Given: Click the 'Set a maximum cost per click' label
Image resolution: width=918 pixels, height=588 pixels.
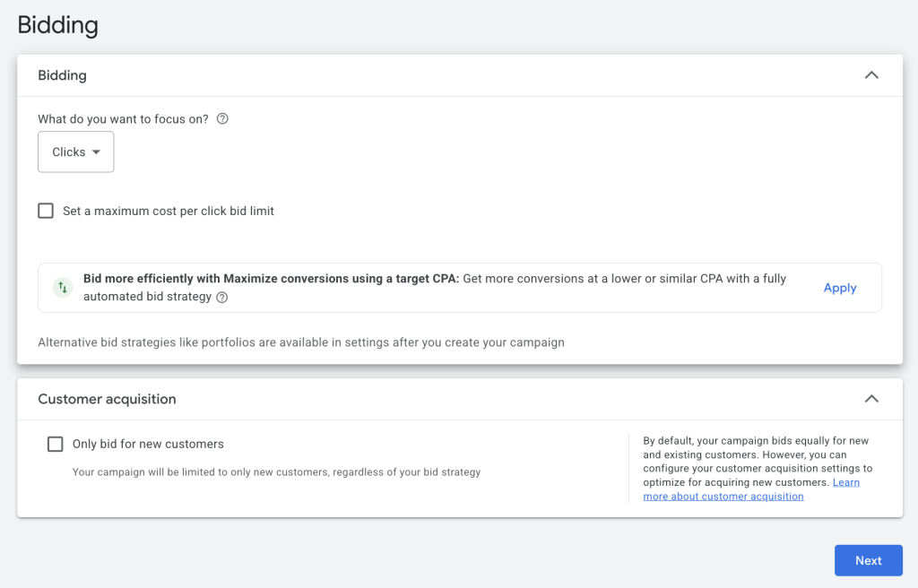Looking at the screenshot, I should click(168, 212).
